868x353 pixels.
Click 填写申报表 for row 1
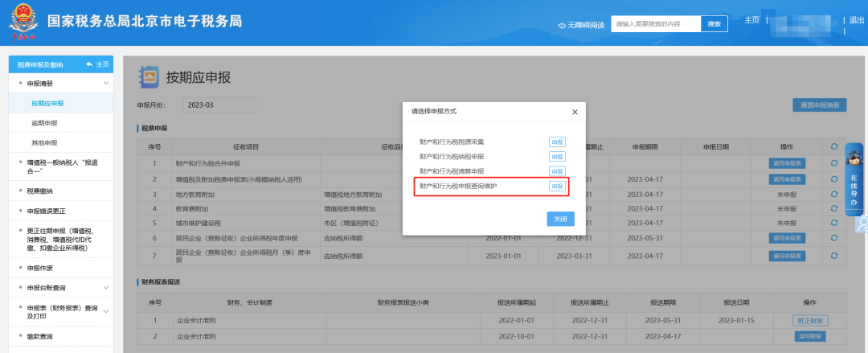pos(786,163)
